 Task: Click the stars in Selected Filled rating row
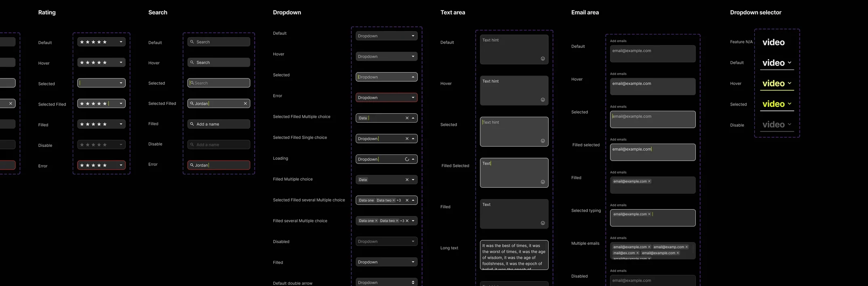tap(93, 104)
